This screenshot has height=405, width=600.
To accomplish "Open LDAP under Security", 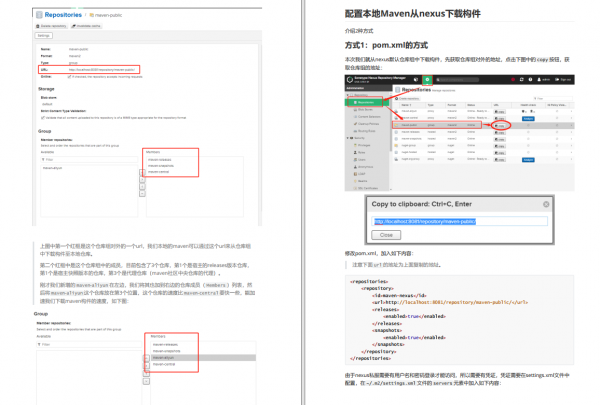I will [x=360, y=174].
